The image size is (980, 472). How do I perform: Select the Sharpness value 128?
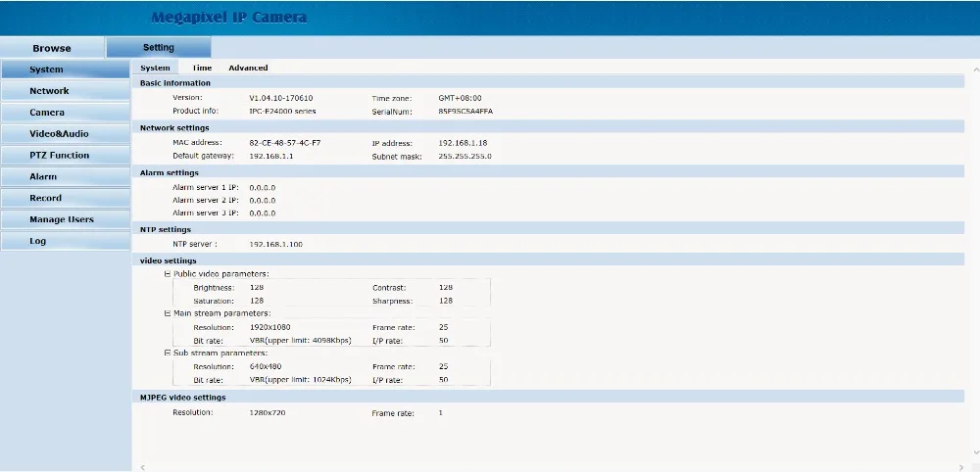[446, 301]
